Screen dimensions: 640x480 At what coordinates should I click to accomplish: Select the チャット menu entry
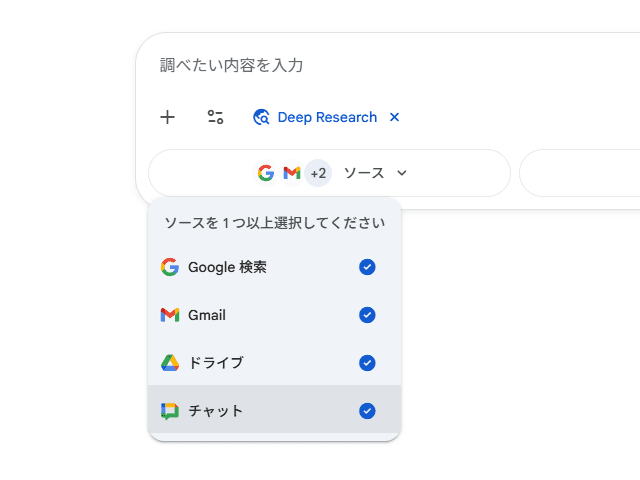click(x=216, y=411)
